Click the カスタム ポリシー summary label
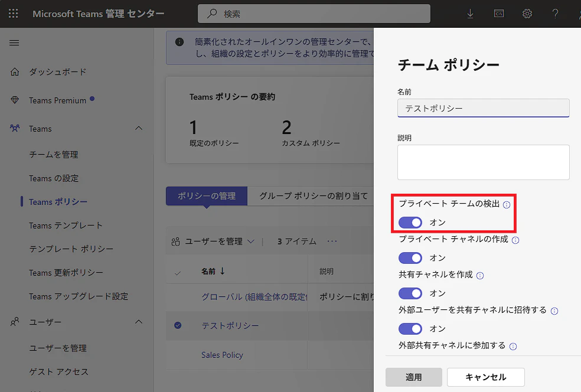This screenshot has width=581, height=392. click(x=311, y=143)
